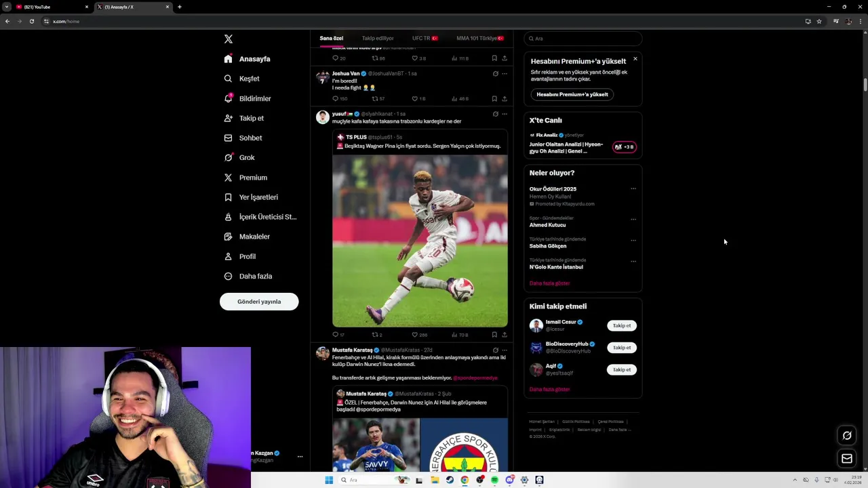Like Joshua Van's post
This screenshot has height=488, width=868.
[418, 99]
